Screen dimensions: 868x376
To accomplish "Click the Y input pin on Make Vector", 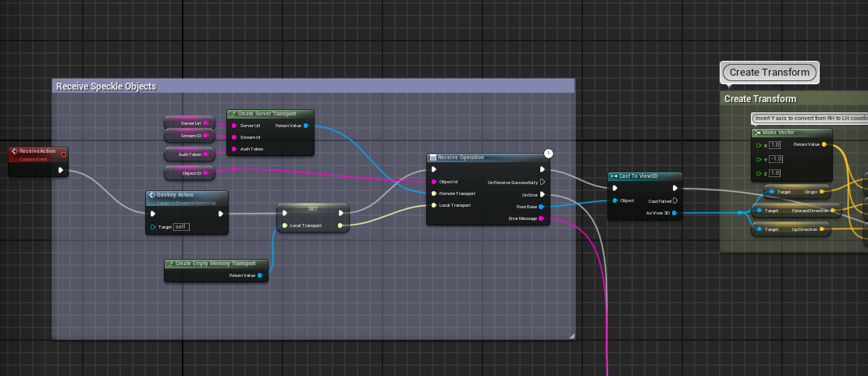I will coord(759,159).
